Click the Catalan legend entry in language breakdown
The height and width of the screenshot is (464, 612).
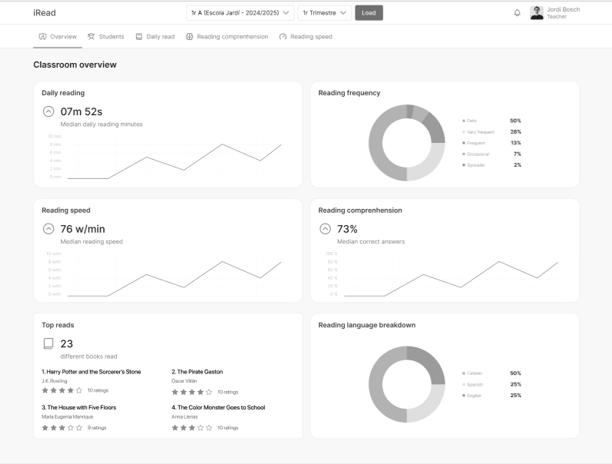pos(472,373)
